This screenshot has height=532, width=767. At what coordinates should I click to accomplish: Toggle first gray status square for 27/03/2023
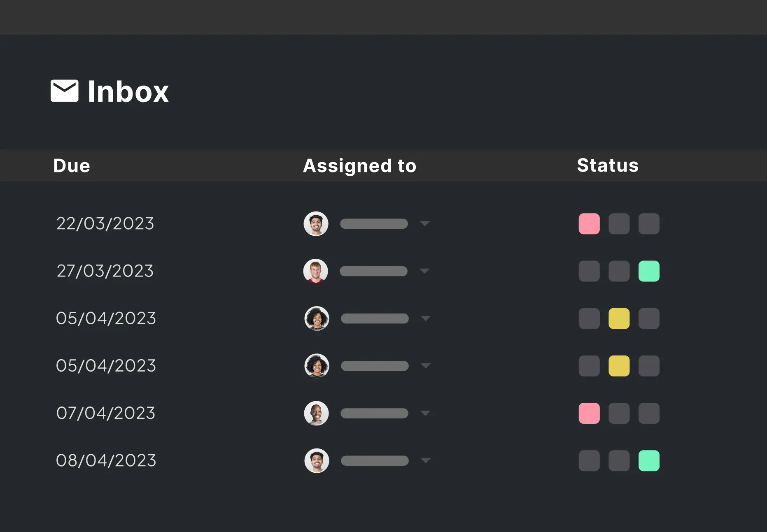coord(589,271)
